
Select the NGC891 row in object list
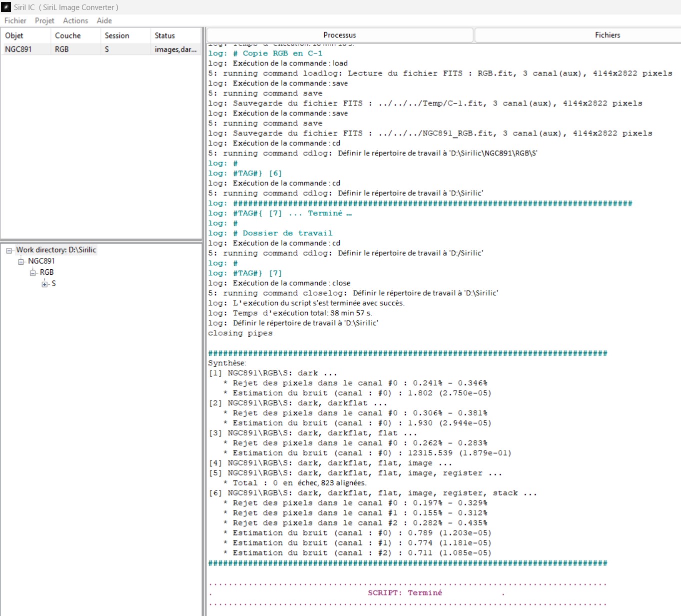coord(101,49)
